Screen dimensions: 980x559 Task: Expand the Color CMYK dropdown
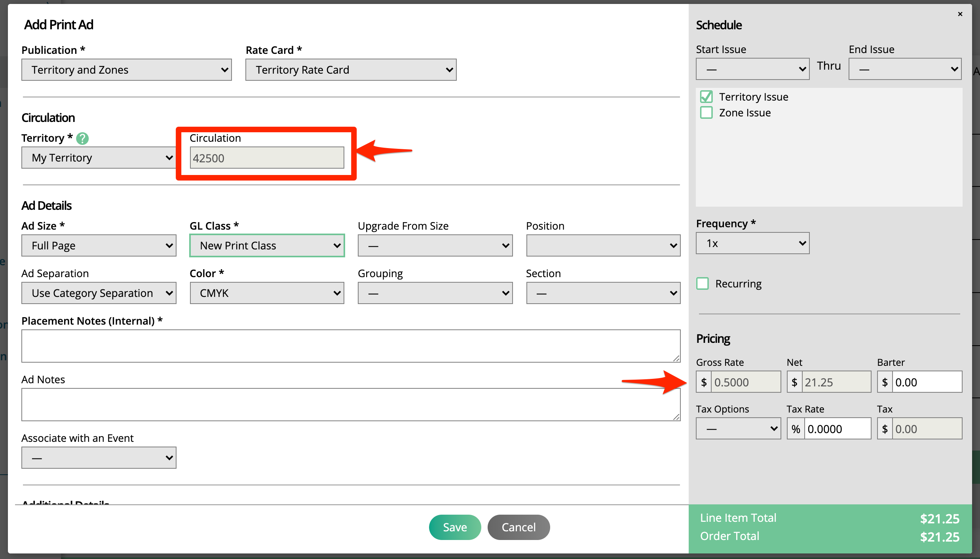point(267,293)
